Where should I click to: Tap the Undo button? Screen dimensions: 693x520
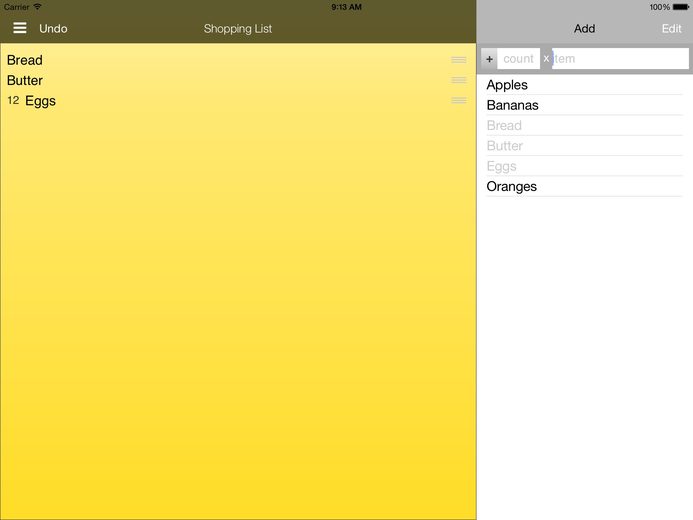53,29
